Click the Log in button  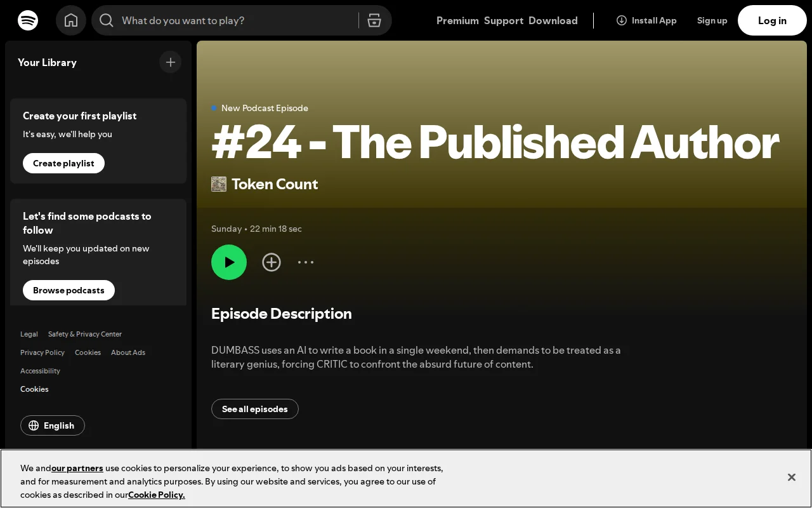pos(772,20)
